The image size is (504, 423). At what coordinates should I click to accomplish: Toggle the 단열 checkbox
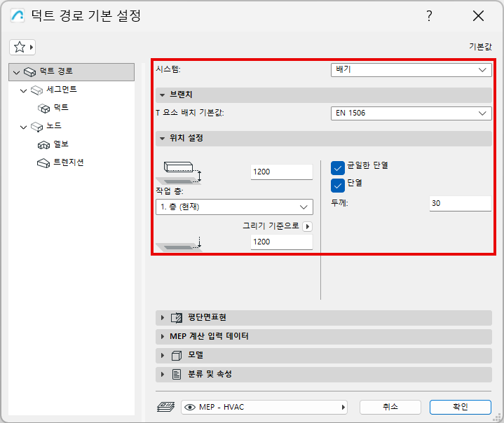[338, 186]
